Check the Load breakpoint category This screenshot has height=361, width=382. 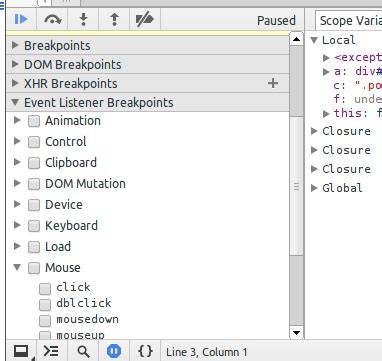click(x=34, y=247)
